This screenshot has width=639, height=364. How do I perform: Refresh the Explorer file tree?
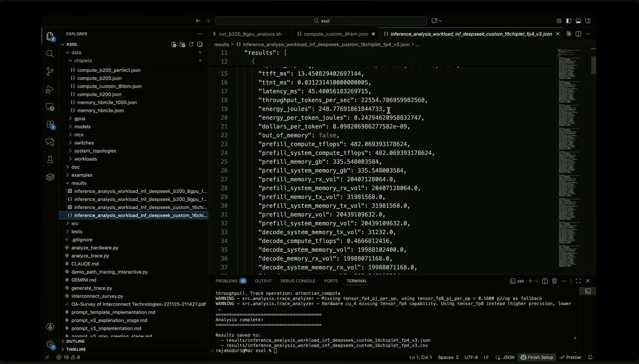click(x=191, y=44)
